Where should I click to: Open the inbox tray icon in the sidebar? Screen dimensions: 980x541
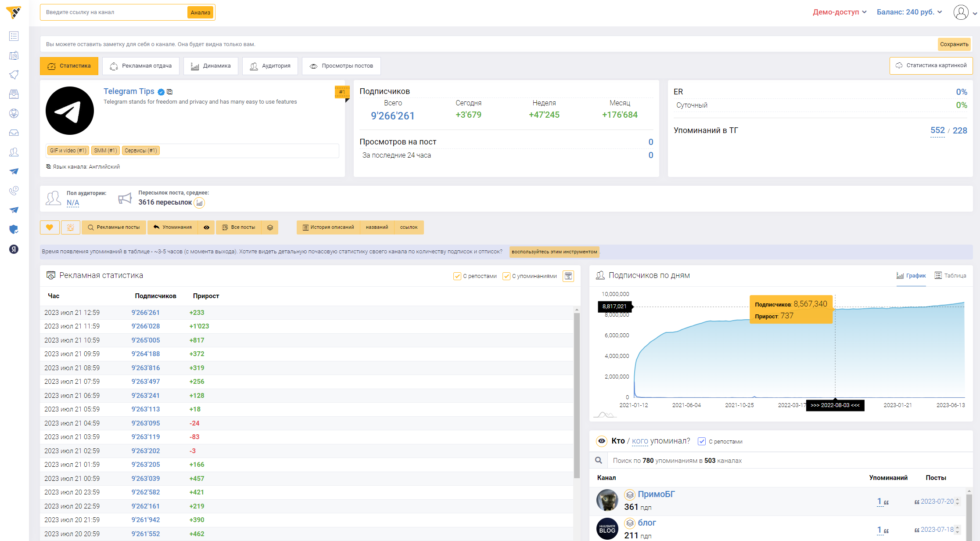(x=14, y=133)
